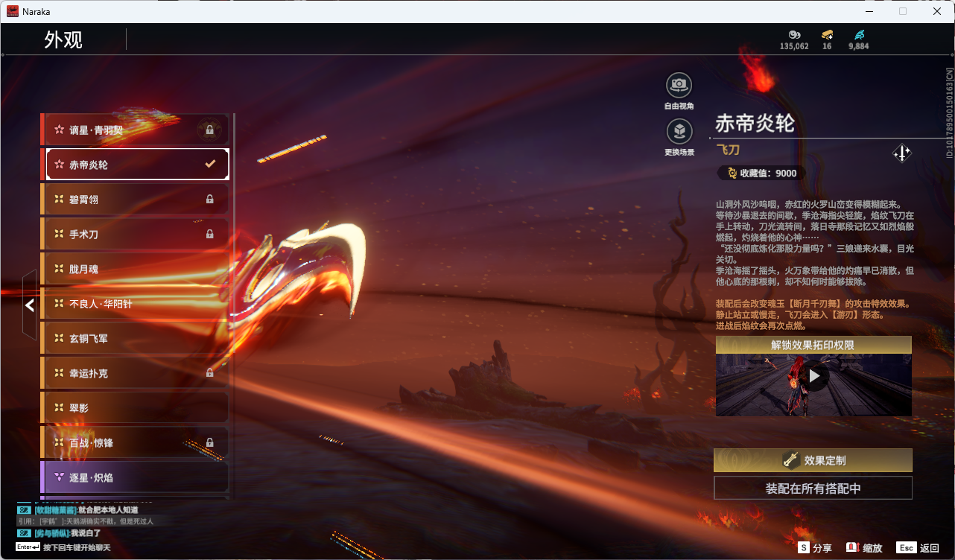The height and width of the screenshot is (560, 955).
Task: Click the 收藏值：9000 badge
Action: click(761, 173)
